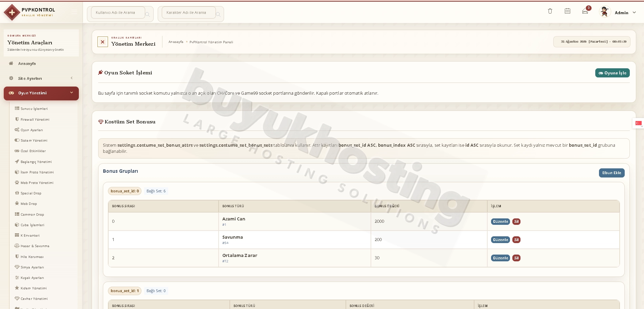This screenshot has height=309, width=644.
Task: Open Hasar & Savunma scale icon
Action: pos(17,246)
